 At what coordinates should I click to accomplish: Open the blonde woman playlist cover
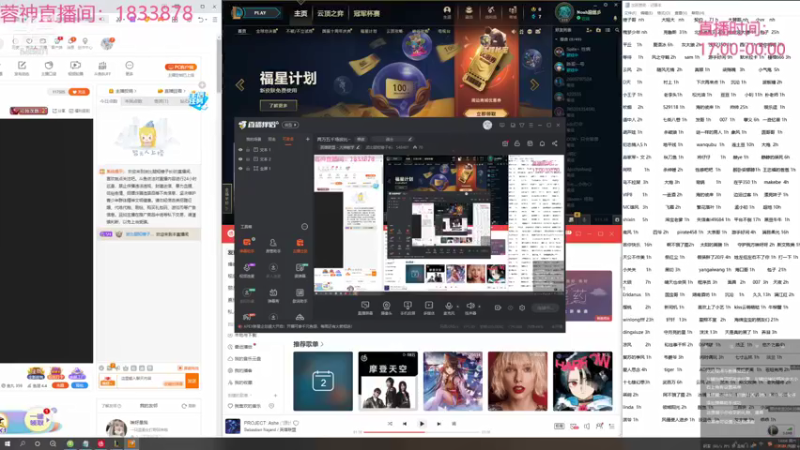click(517, 381)
